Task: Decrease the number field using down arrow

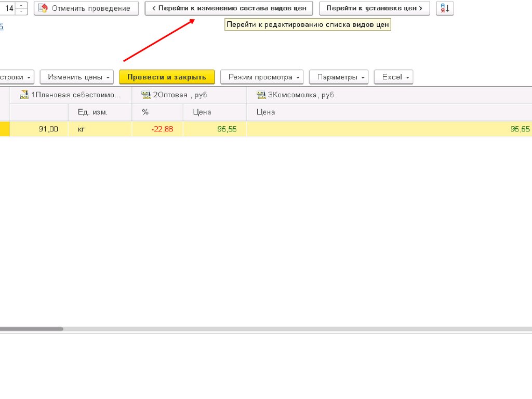Action: click(21, 11)
